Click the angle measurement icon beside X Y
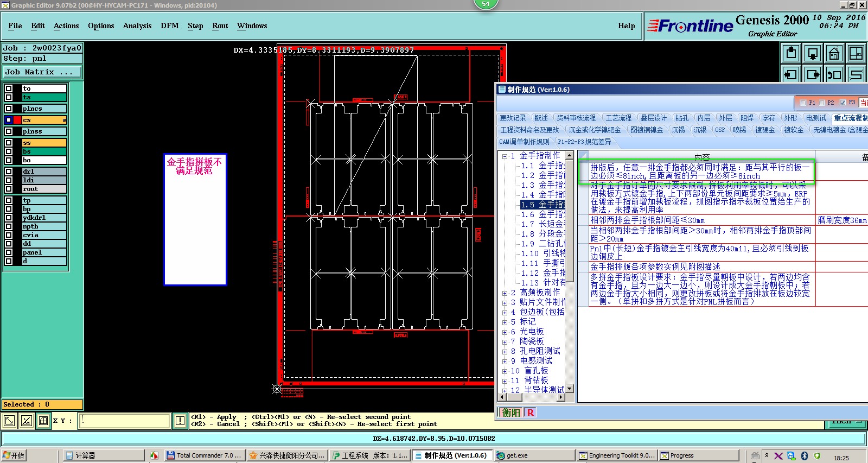This screenshot has height=463, width=868. tap(26, 421)
